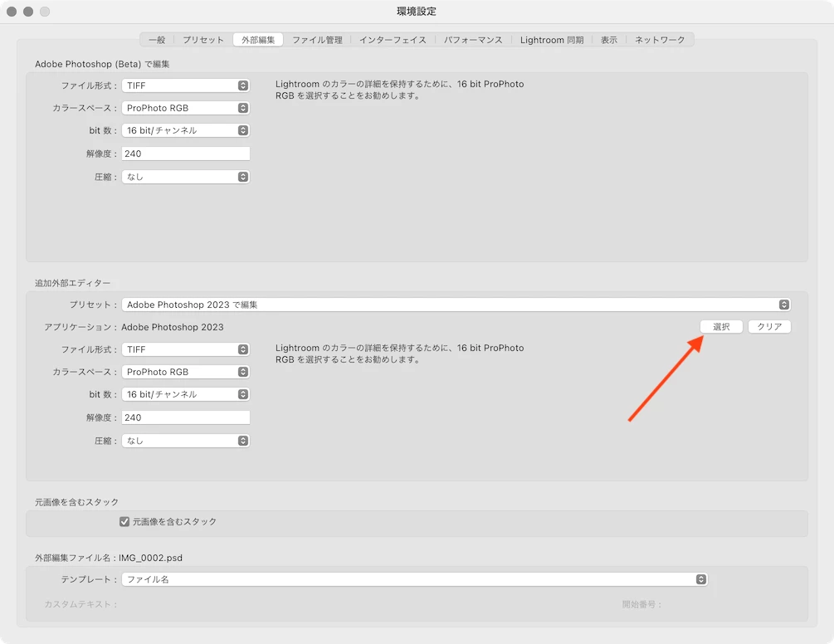Select the 表示 tab
The height and width of the screenshot is (644, 834).
[x=609, y=40]
